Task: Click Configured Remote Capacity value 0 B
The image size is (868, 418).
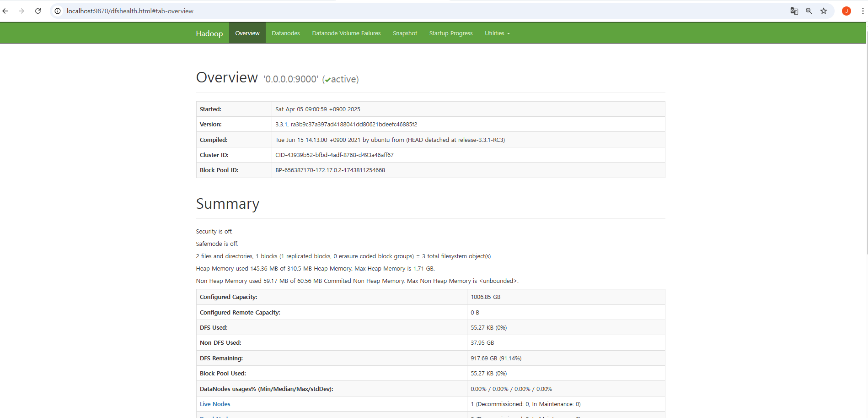Action: tap(475, 312)
